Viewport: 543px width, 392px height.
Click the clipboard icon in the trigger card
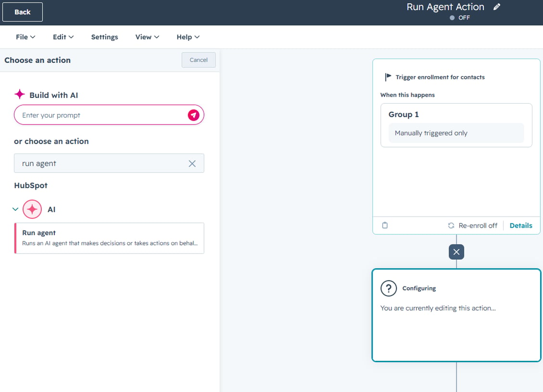[x=385, y=225]
